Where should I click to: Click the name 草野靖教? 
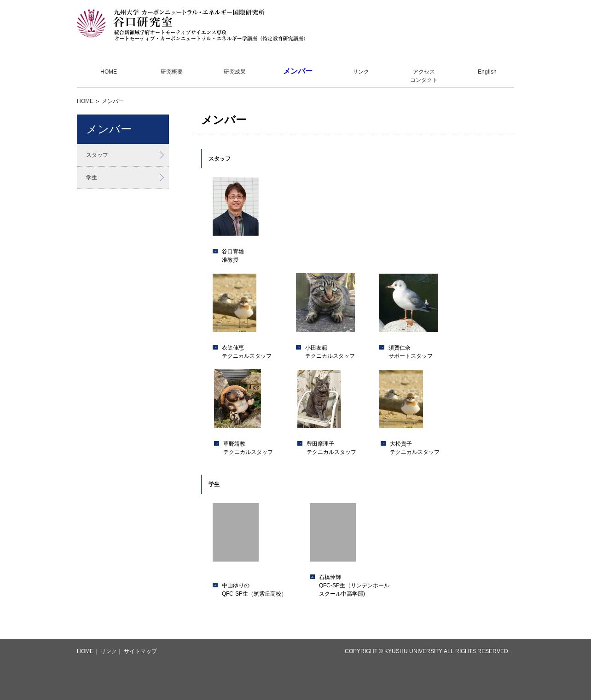point(234,444)
